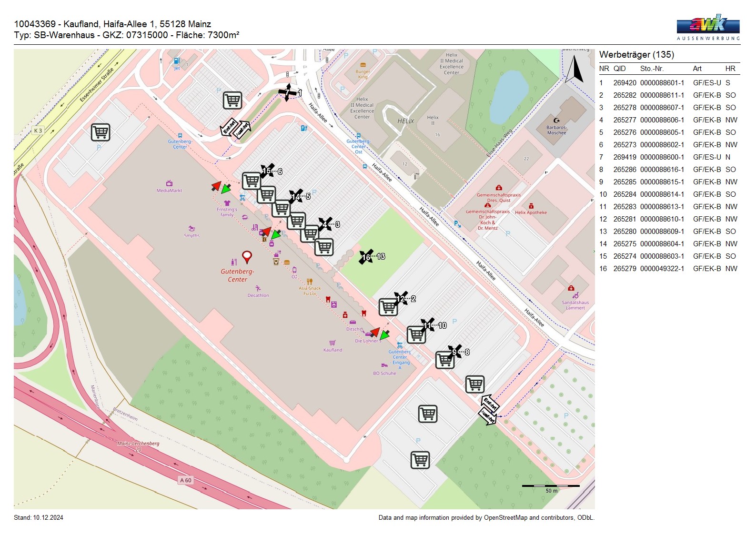The width and height of the screenshot is (756, 535).
Task: Select billboard marker 16 on green field
Action: 366,257
